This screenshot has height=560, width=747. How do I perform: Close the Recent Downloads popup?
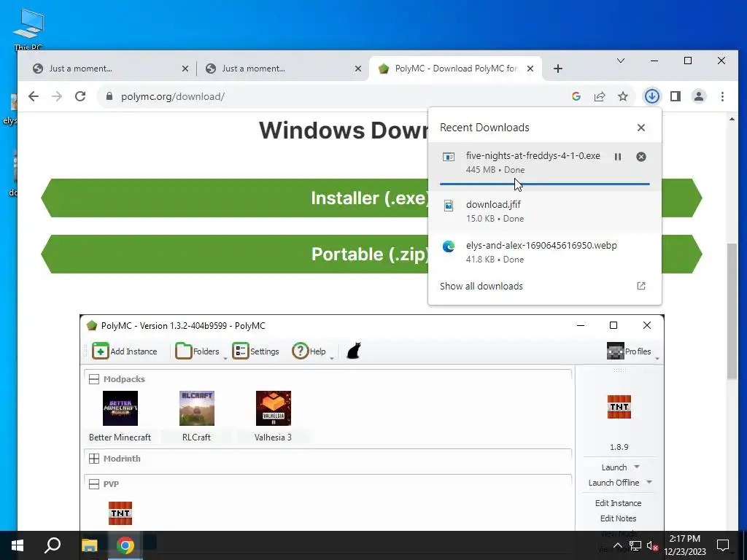(x=640, y=128)
